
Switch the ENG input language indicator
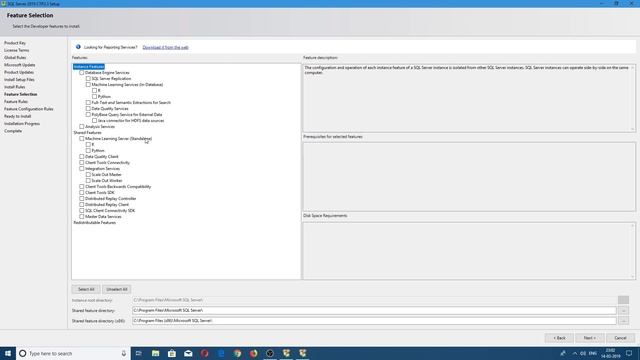click(x=593, y=353)
